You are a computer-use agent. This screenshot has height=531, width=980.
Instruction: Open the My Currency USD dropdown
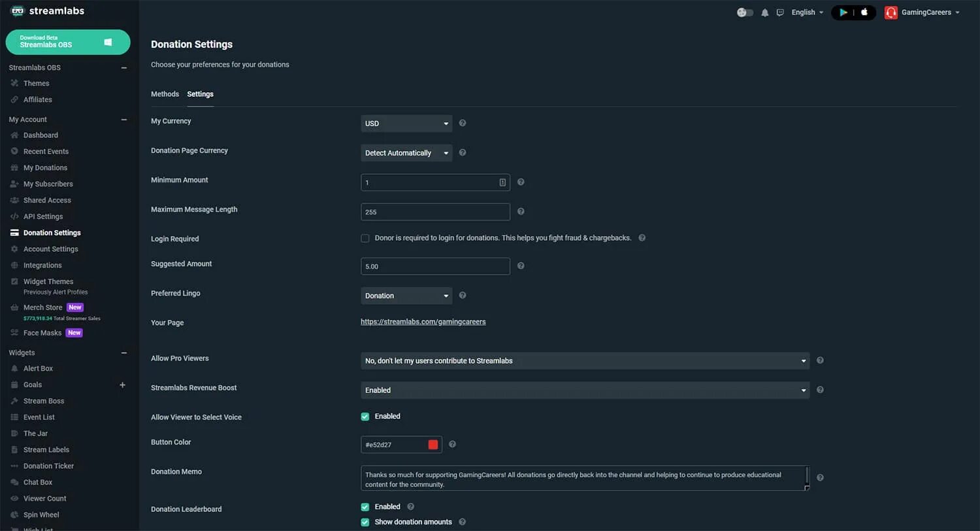coord(406,124)
